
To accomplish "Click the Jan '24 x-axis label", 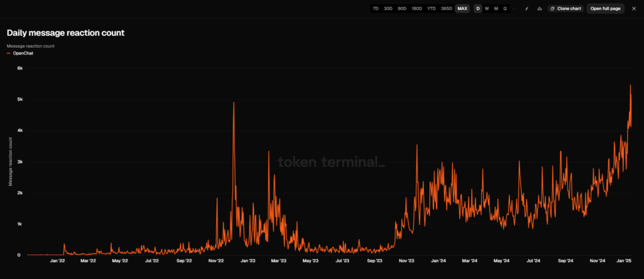I will point(438,261).
